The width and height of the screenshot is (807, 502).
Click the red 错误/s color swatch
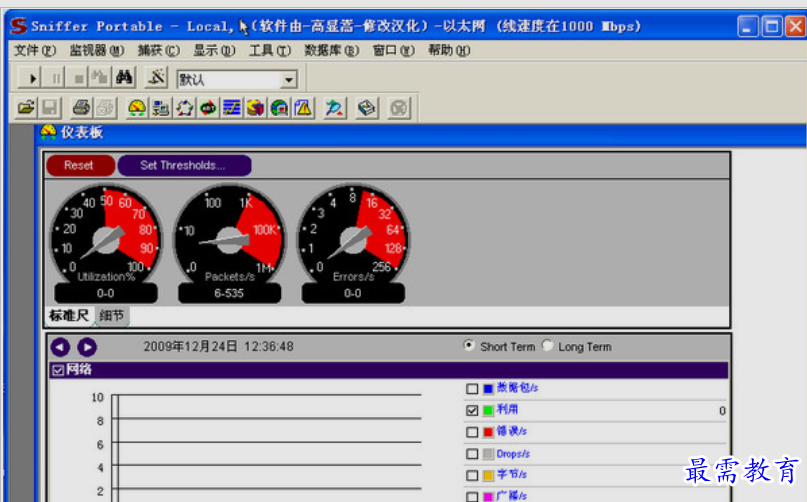point(488,432)
